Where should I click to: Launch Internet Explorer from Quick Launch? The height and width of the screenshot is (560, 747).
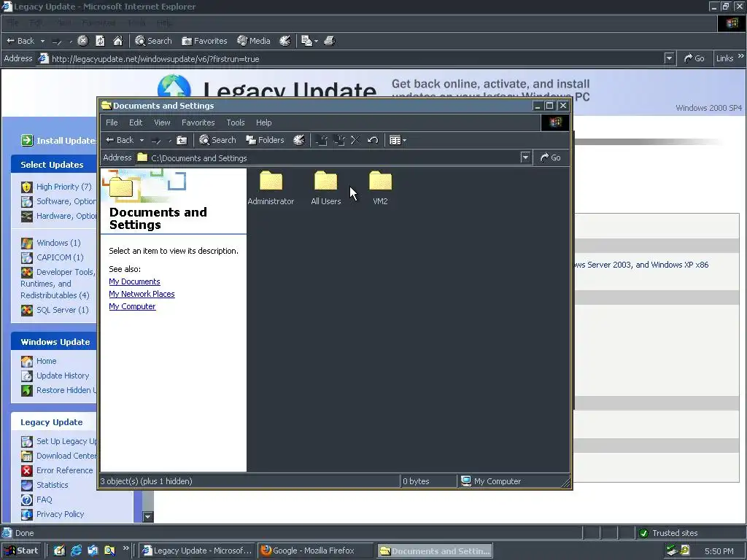tap(76, 551)
